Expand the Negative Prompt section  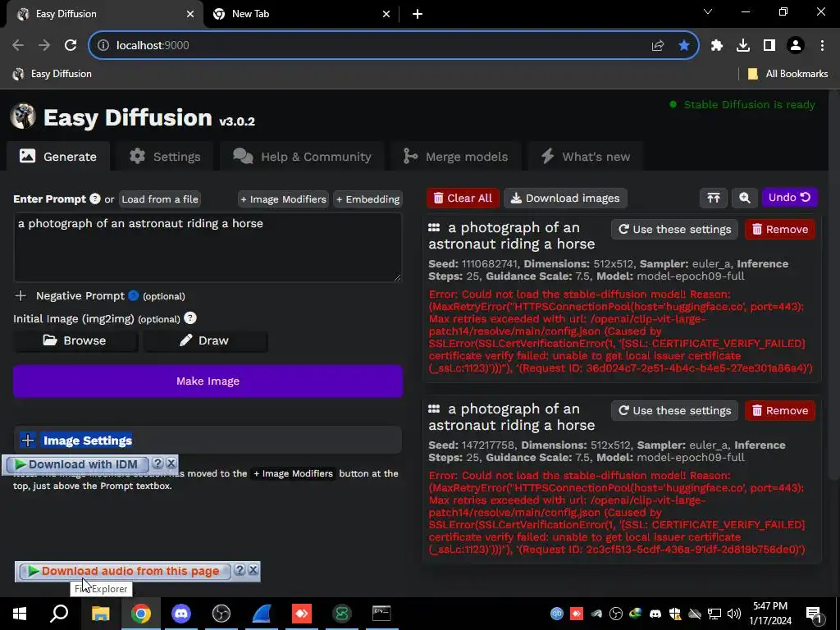tap(21, 295)
